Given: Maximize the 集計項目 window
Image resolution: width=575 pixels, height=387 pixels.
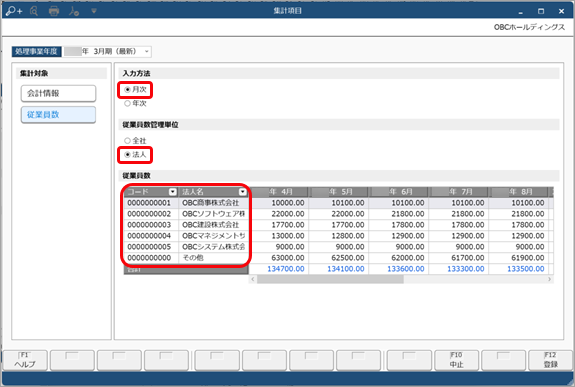Looking at the screenshot, I should pos(541,11).
